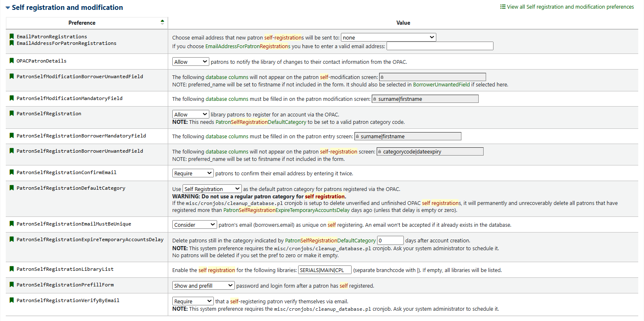Click bookmark icon beside PatronSelfRegistrationConfirmEmail
This screenshot has height=321, width=644.
point(12,172)
